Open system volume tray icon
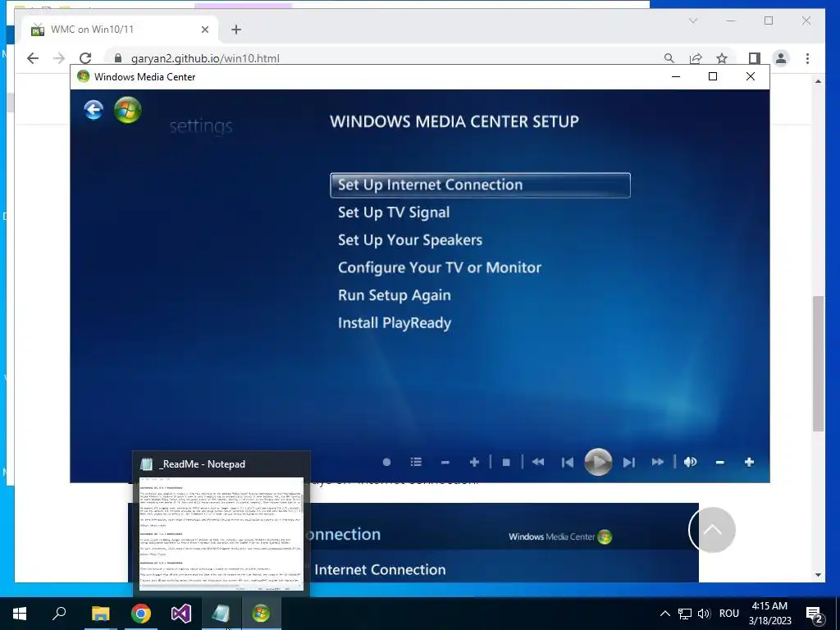Viewport: 840px width, 630px height. [x=704, y=614]
